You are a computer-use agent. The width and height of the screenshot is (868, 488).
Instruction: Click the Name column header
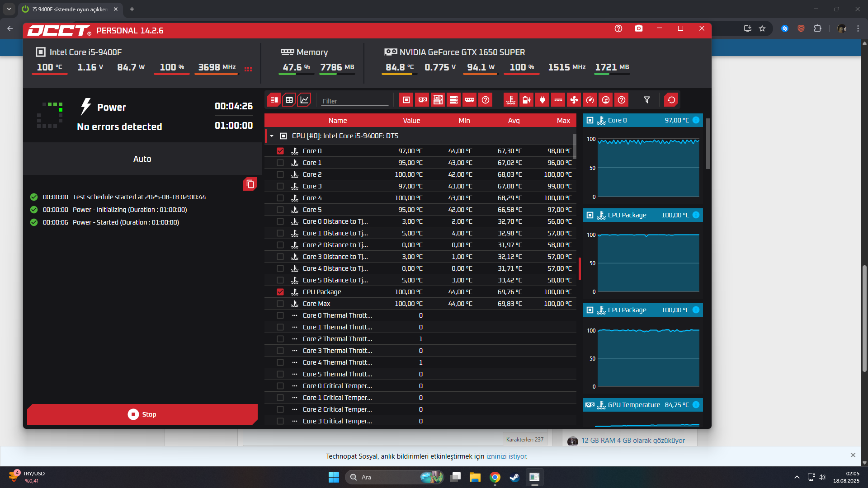click(337, 120)
